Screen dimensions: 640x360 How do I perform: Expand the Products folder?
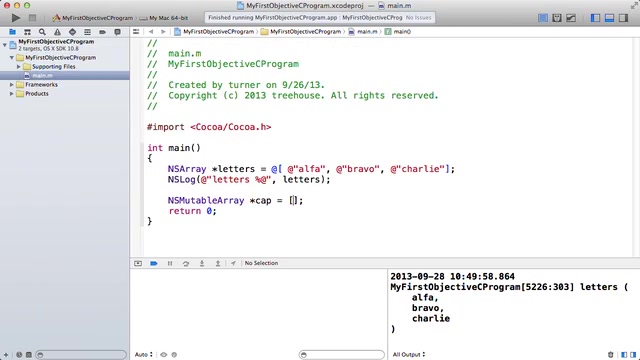click(12, 93)
